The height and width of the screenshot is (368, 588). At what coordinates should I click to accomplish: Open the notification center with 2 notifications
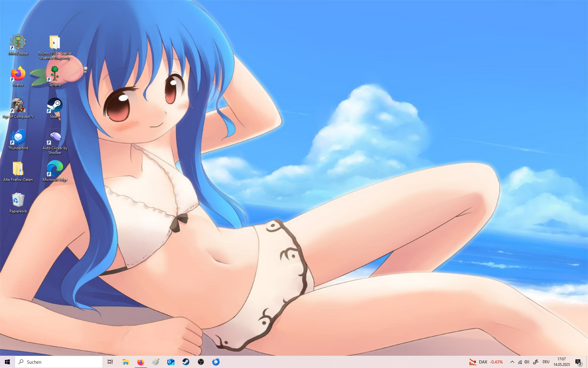pyautogui.click(x=578, y=362)
